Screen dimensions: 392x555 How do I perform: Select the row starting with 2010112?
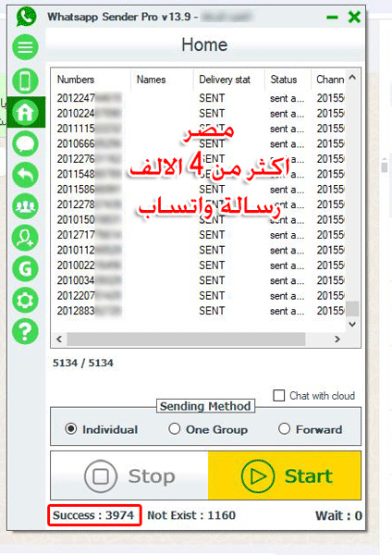point(200,250)
